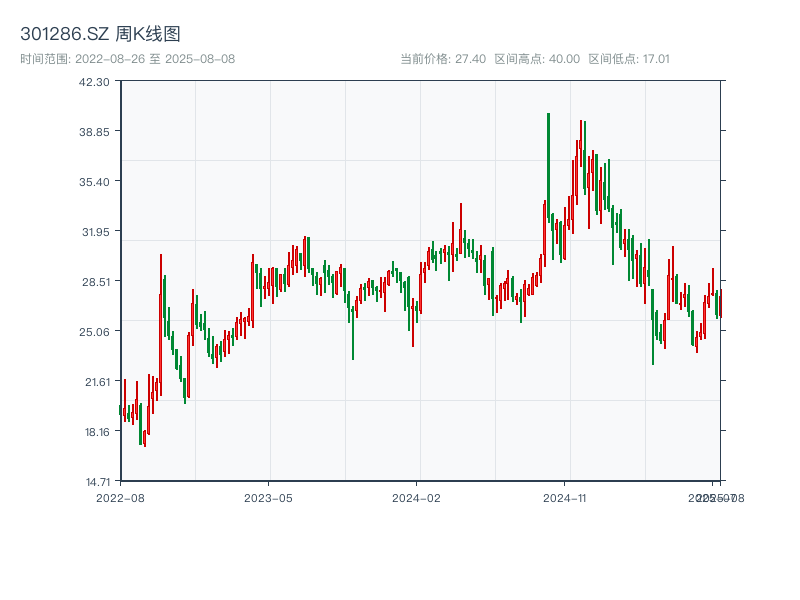The image size is (800, 600).
Task: Click the 当前价格 27.40 label
Action: point(443,59)
